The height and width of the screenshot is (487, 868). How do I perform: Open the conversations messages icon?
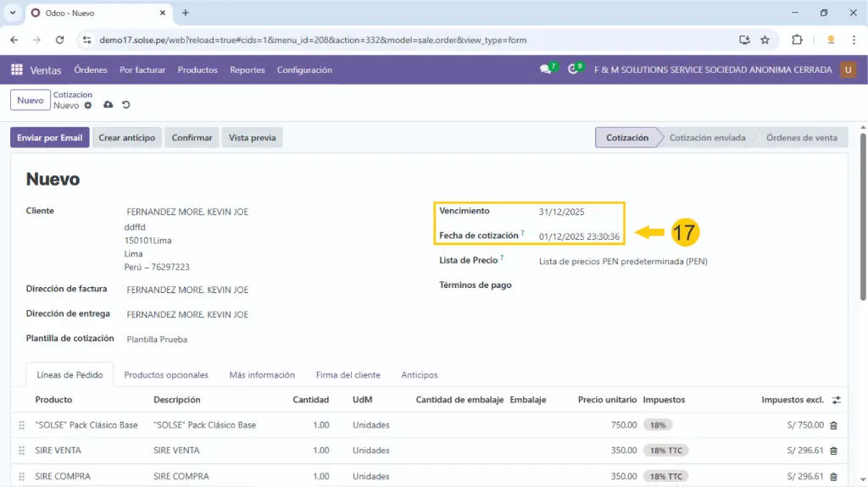[x=545, y=70]
